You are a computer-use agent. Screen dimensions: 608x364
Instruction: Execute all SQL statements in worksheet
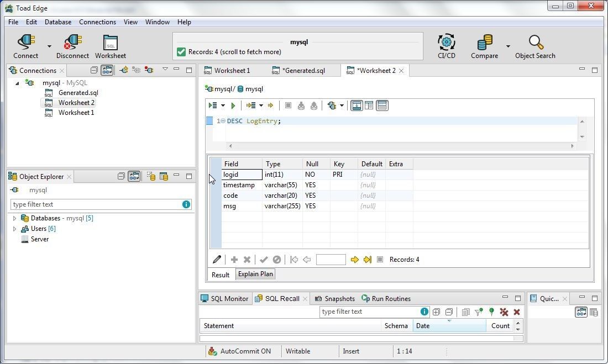(212, 105)
